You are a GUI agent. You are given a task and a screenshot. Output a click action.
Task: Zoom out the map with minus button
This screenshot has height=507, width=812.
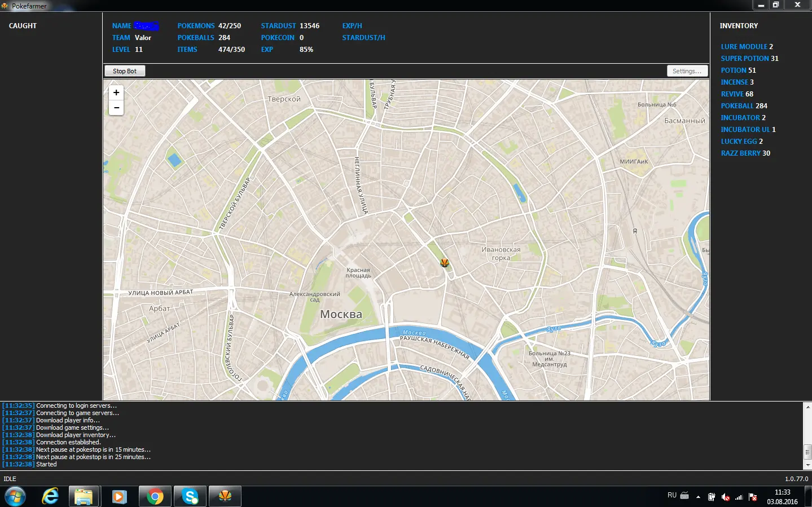[116, 108]
